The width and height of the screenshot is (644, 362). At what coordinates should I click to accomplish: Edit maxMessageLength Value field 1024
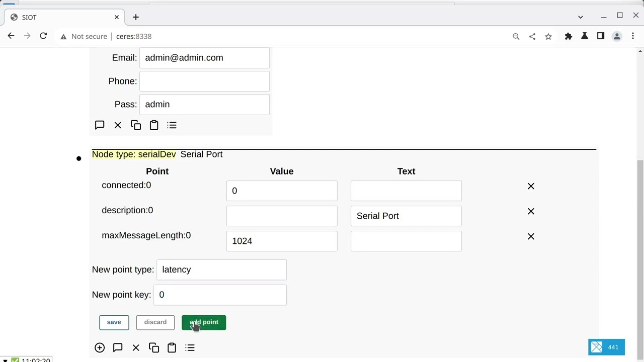point(282,241)
